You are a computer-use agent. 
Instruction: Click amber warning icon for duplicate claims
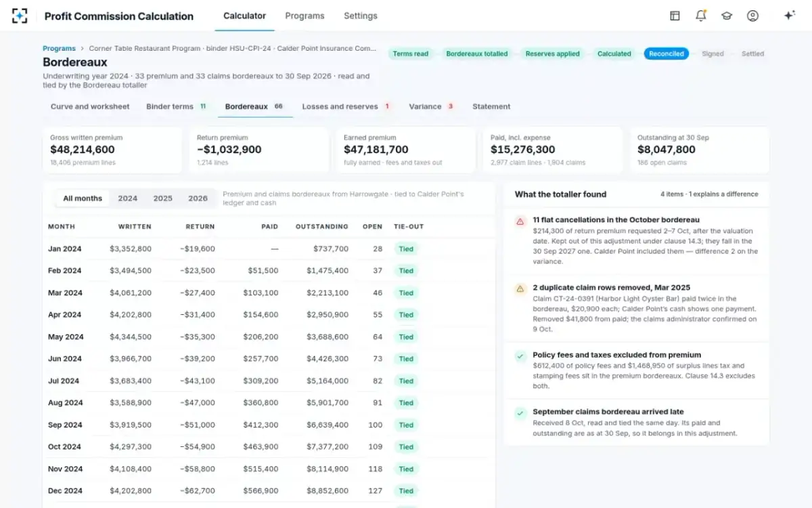(520, 289)
